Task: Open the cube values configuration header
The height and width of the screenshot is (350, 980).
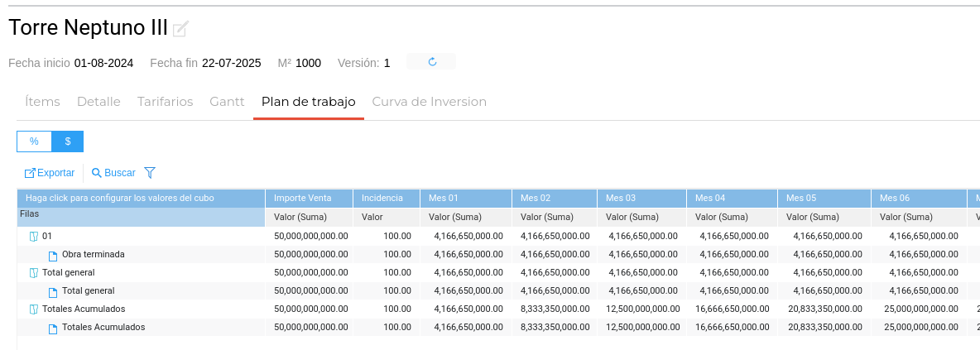Action: pyautogui.click(x=120, y=199)
